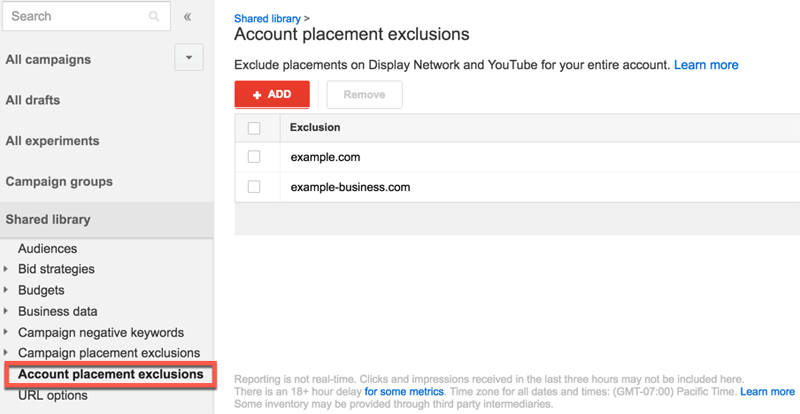800x414 pixels.
Task: Collapse the sidebar with double-chevron icon
Action: (188, 17)
